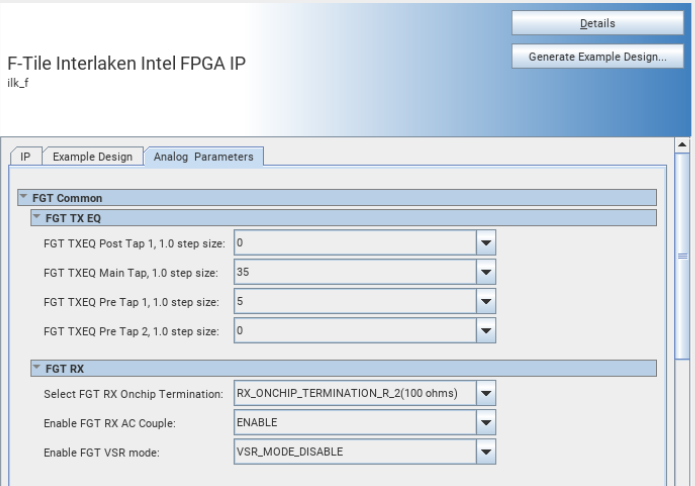Click the Pre Tap 2 value field showing 0
Viewport: 695px width, 486px height.
point(355,330)
